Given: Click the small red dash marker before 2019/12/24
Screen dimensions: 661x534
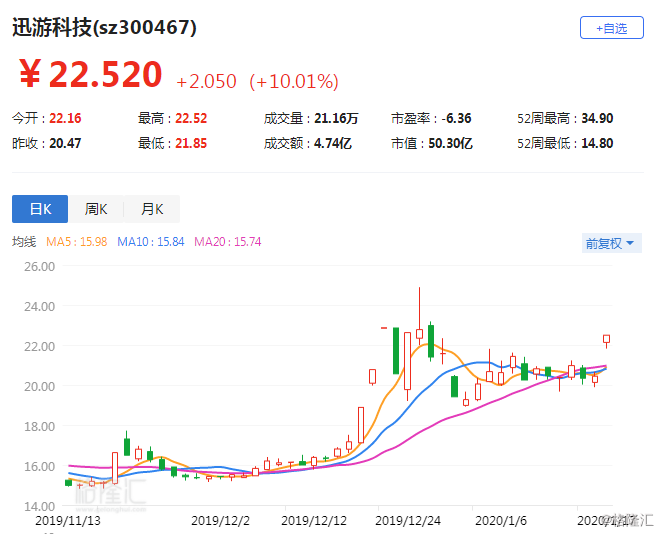Looking at the screenshot, I should click(x=384, y=327).
